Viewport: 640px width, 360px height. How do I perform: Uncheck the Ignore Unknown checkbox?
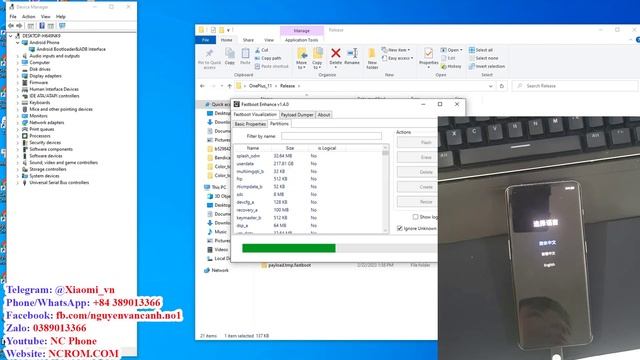pos(400,228)
